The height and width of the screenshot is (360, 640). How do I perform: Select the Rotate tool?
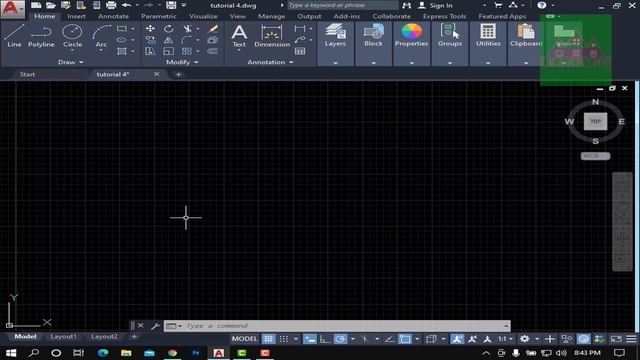click(x=168, y=29)
